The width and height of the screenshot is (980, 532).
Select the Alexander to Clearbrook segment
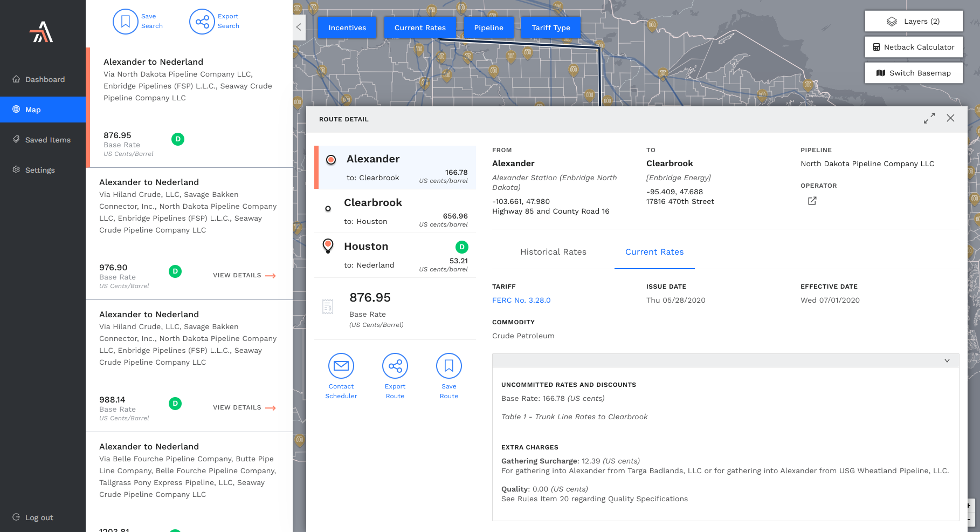395,167
